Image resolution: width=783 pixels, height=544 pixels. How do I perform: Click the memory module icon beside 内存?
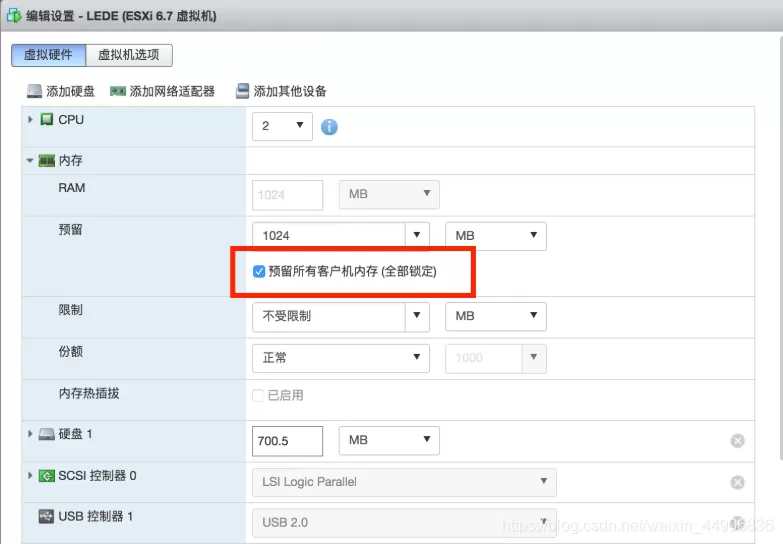point(46,161)
